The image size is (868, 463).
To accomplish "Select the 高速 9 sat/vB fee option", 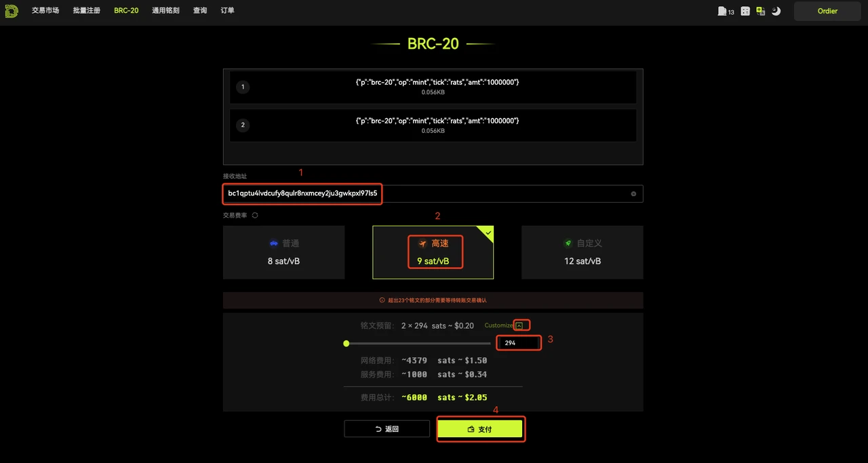I will tap(433, 252).
